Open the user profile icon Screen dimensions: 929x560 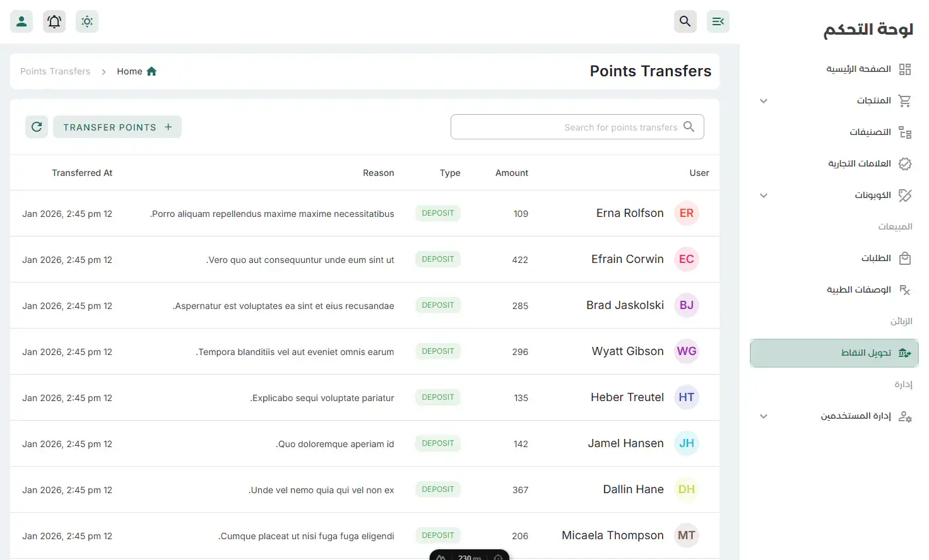click(x=21, y=21)
